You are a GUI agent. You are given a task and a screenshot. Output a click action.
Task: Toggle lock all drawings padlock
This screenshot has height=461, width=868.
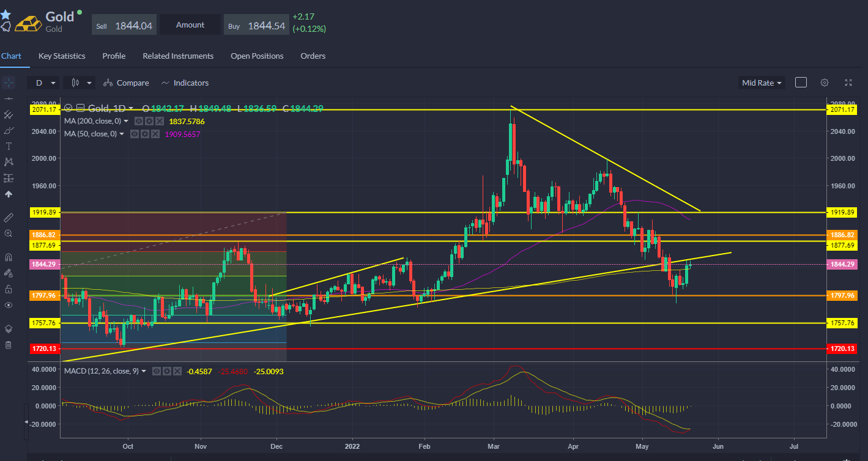tap(9, 289)
